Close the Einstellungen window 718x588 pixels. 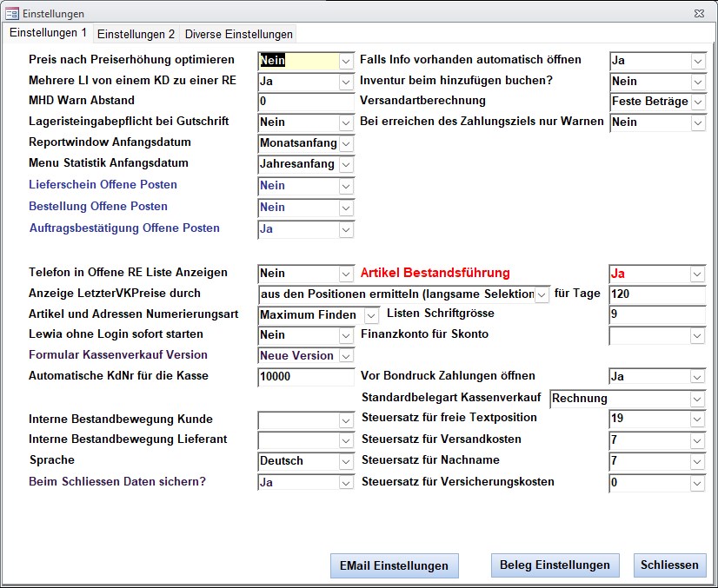pos(699,13)
